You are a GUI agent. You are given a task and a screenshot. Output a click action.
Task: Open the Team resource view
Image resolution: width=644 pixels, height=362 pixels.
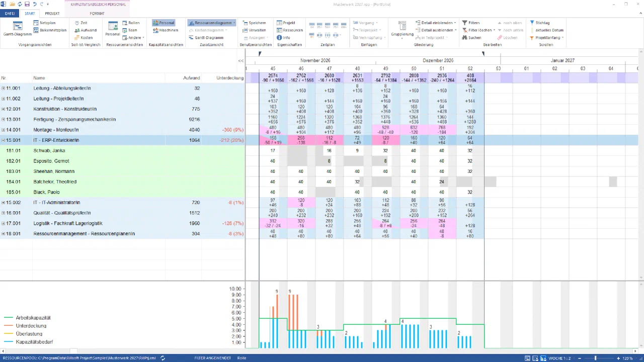pyautogui.click(x=130, y=30)
